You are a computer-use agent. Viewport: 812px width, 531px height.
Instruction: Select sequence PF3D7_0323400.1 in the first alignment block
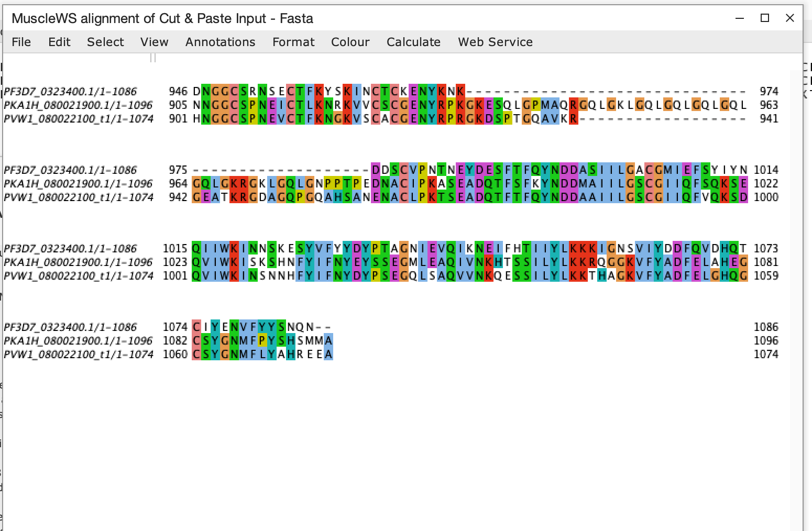(70, 92)
